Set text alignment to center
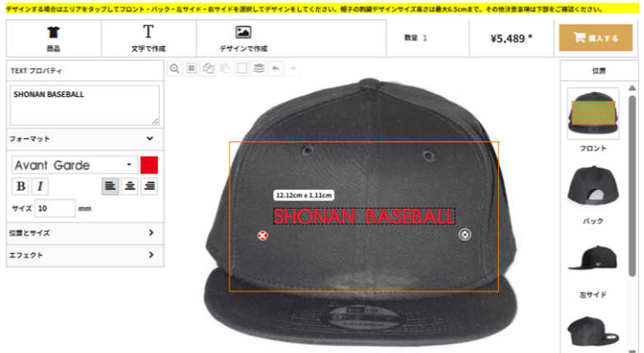Screen dimensions: 644x353 (x=130, y=186)
